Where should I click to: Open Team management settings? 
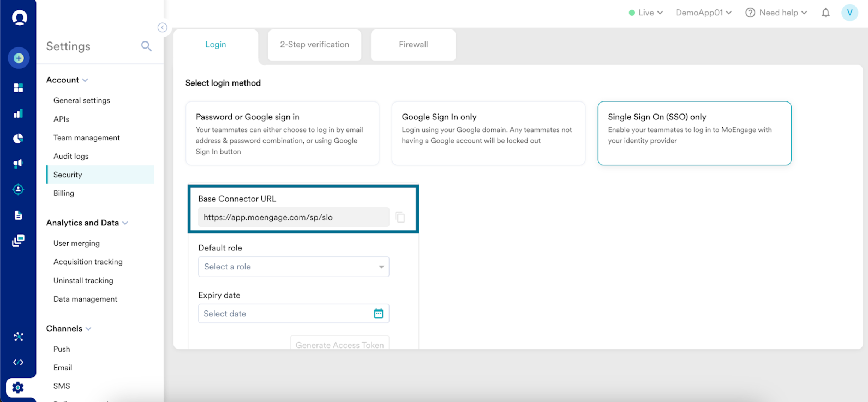pyautogui.click(x=86, y=137)
